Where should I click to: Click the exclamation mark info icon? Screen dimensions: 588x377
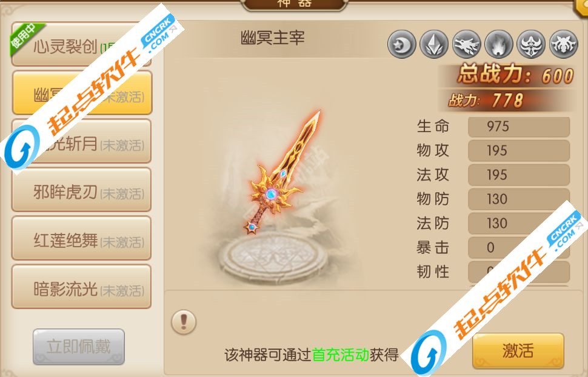click(x=184, y=322)
